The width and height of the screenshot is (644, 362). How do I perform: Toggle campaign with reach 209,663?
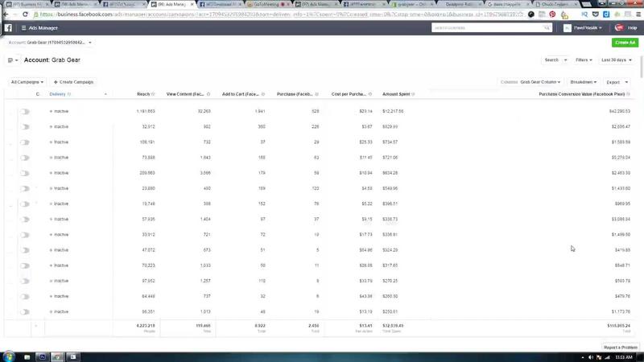pyautogui.click(x=25, y=173)
